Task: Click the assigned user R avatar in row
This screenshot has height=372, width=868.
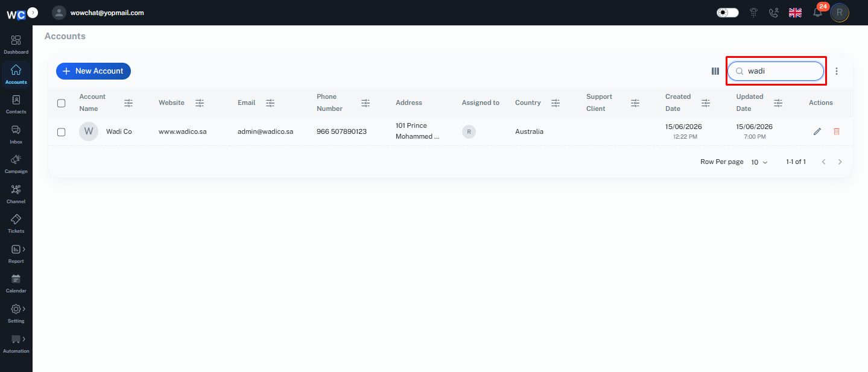Action: tap(469, 131)
